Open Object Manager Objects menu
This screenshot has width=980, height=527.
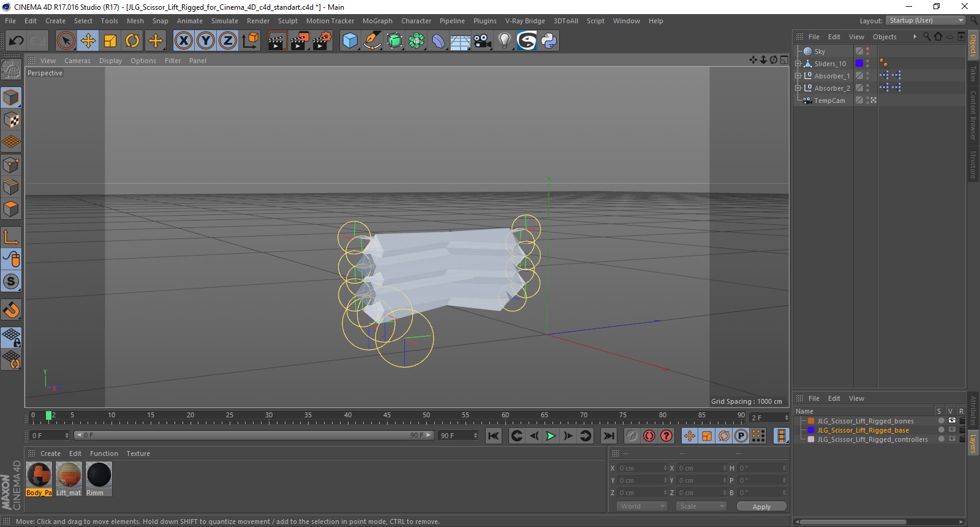coord(884,37)
